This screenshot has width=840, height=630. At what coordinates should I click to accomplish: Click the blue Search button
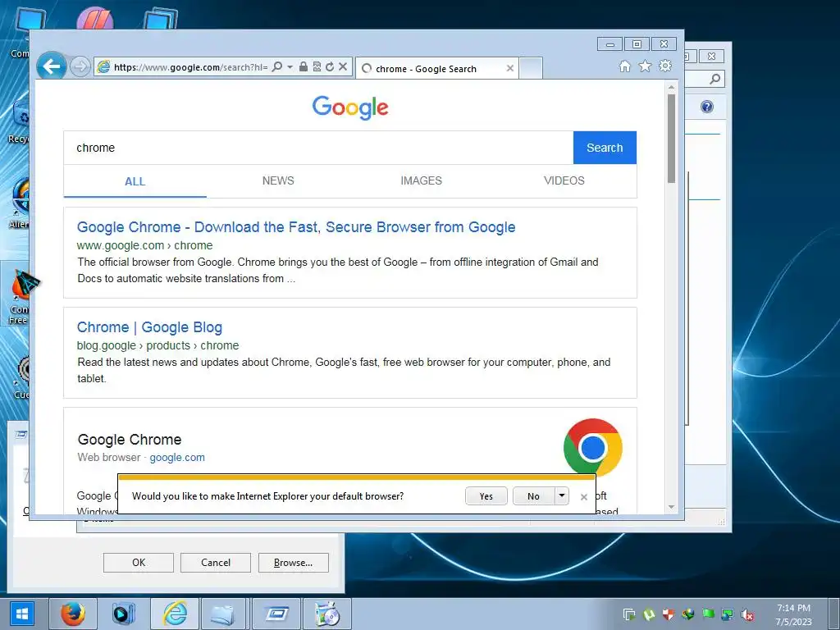605,148
